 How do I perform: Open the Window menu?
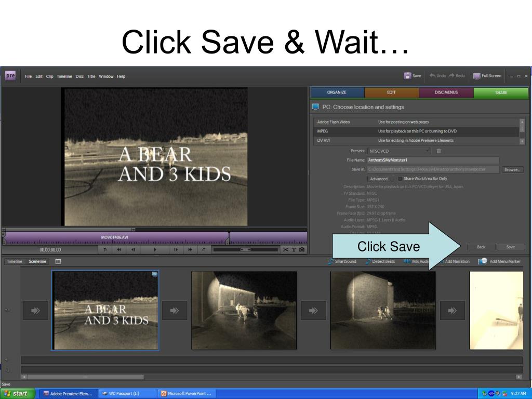click(x=106, y=76)
